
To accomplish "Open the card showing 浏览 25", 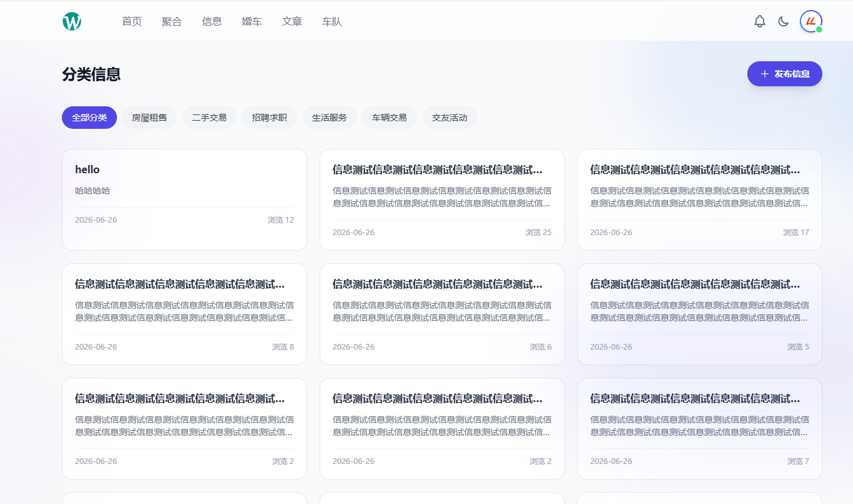I will 442,199.
